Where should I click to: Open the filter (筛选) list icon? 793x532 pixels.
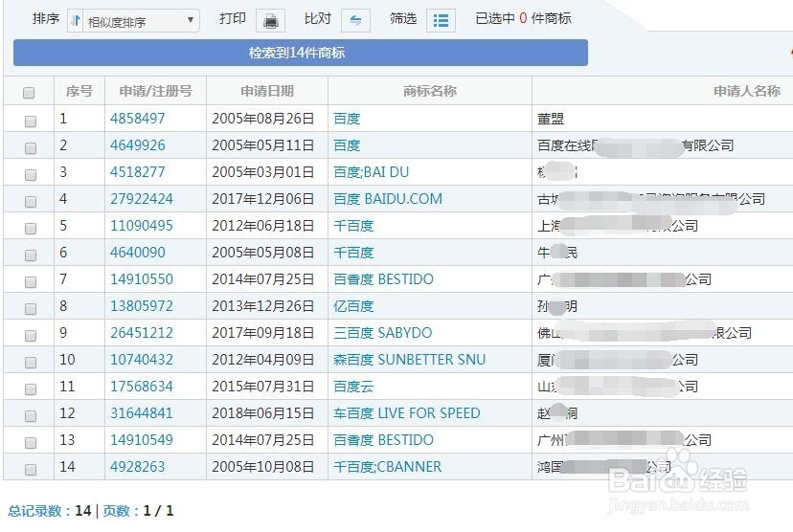441,21
